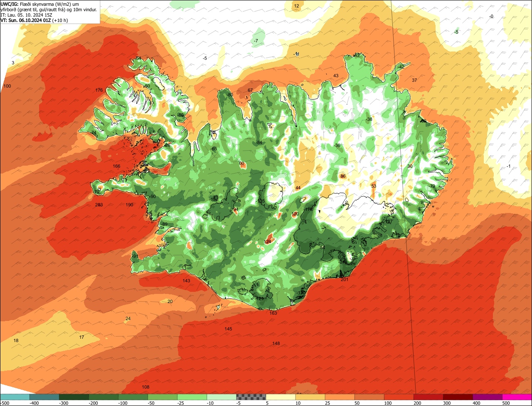Viewport: 532px width, 406px height.
Task: Click the '17' flux value on the map
Action: click(x=81, y=337)
